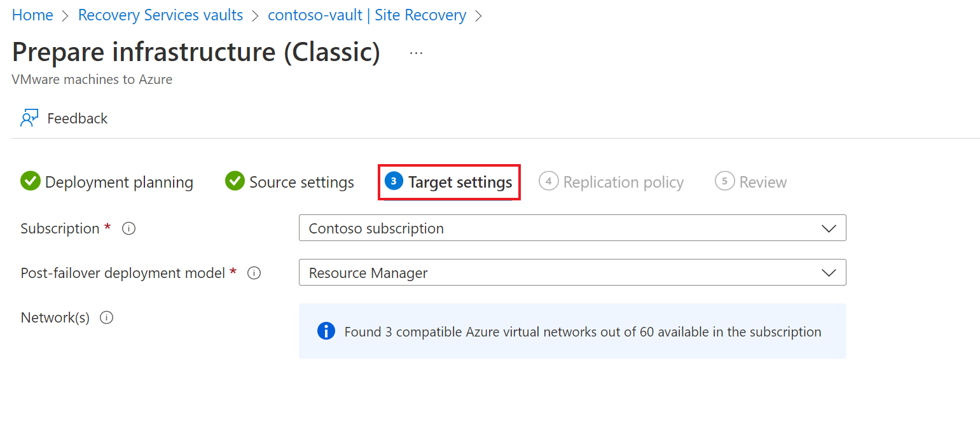
Task: Click the Home breadcrumb link
Action: [32, 15]
